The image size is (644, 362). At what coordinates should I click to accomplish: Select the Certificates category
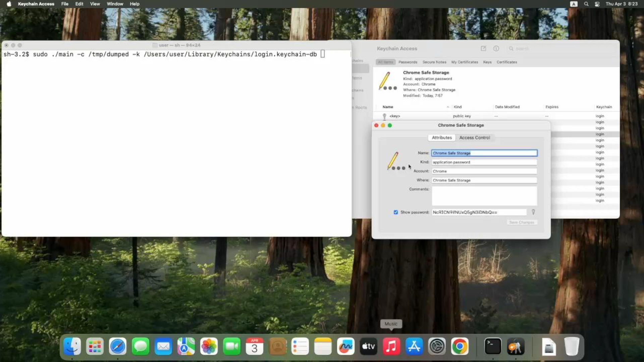tap(507, 62)
